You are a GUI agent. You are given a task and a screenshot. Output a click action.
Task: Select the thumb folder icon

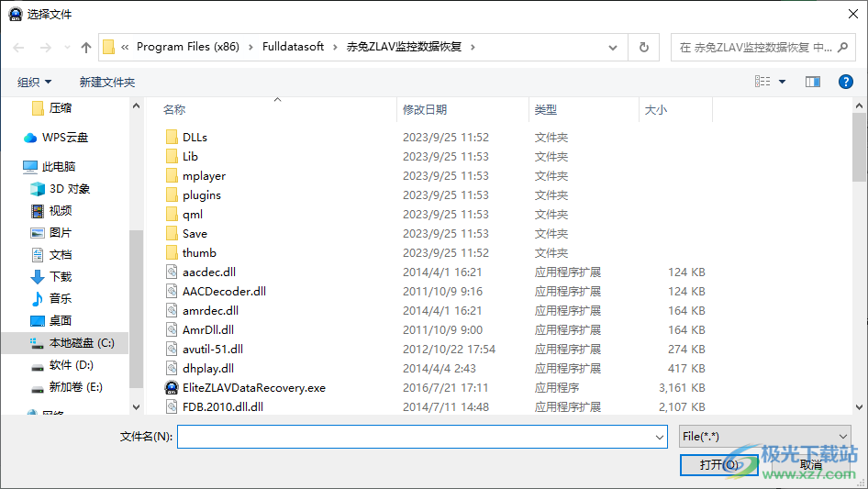coord(172,252)
